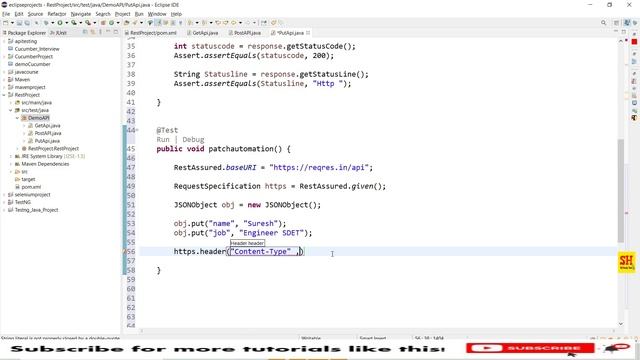Image resolution: width=640 pixels, height=360 pixels.
Task: Click the search magnifier at toolbar right
Action: (604, 23)
